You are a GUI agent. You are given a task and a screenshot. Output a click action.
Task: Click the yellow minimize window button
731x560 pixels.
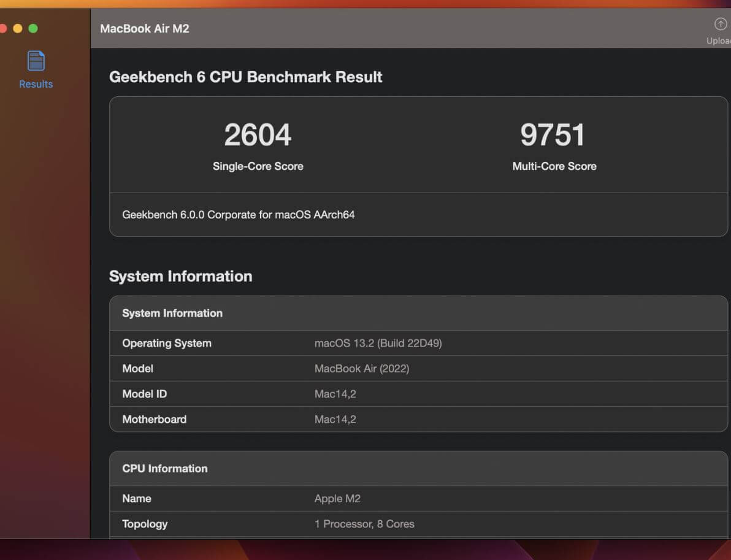18,28
